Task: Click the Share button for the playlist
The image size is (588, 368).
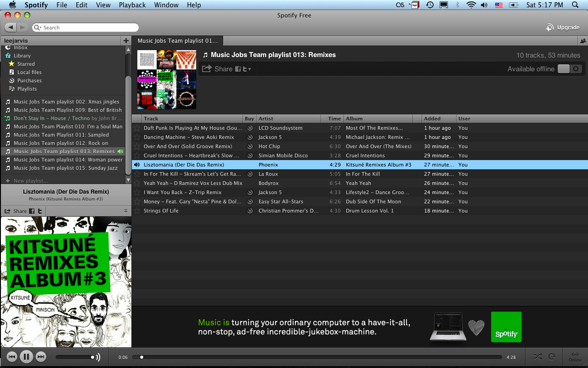Action: point(217,69)
